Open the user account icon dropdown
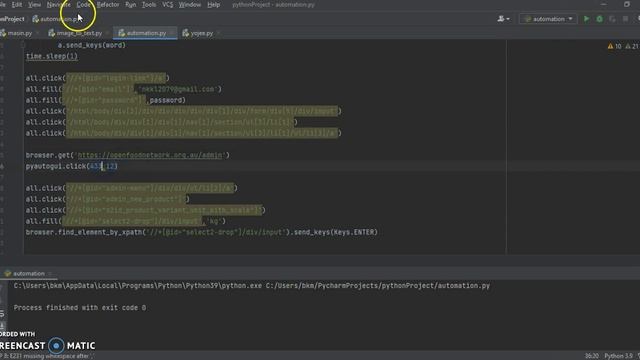Viewport: 640px width, 360px height. [x=503, y=19]
